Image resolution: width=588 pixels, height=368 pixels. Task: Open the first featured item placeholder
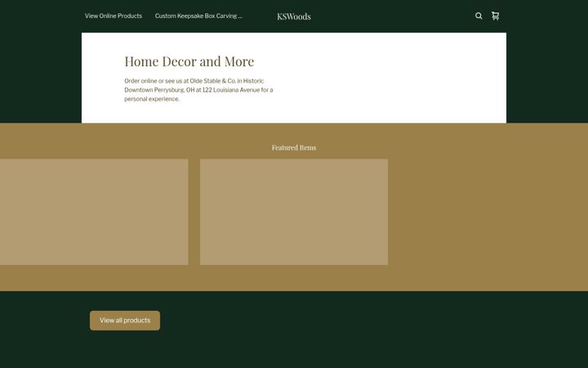94,212
